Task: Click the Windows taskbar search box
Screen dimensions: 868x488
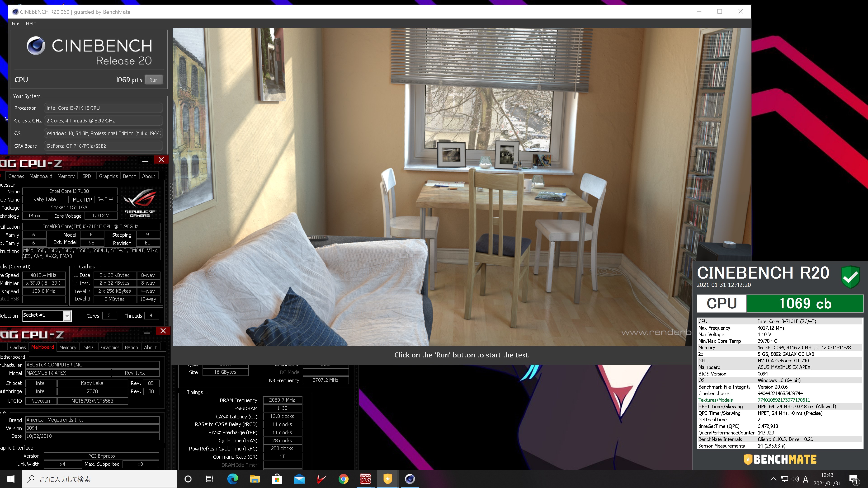Action: [x=99, y=479]
